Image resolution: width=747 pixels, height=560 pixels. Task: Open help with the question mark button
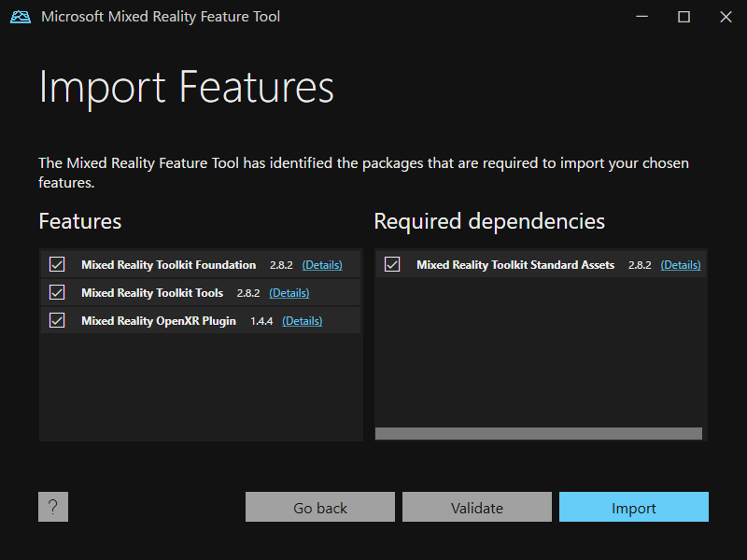point(53,507)
